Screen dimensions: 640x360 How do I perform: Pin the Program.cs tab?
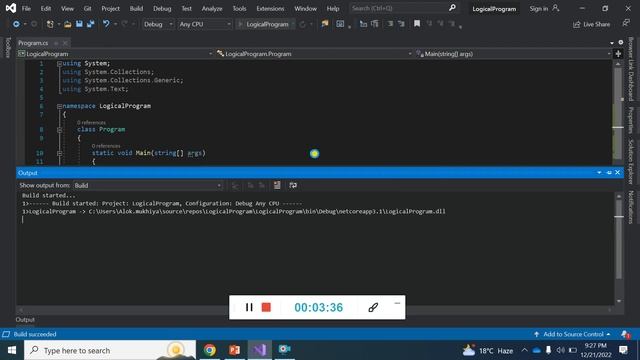click(x=56, y=43)
